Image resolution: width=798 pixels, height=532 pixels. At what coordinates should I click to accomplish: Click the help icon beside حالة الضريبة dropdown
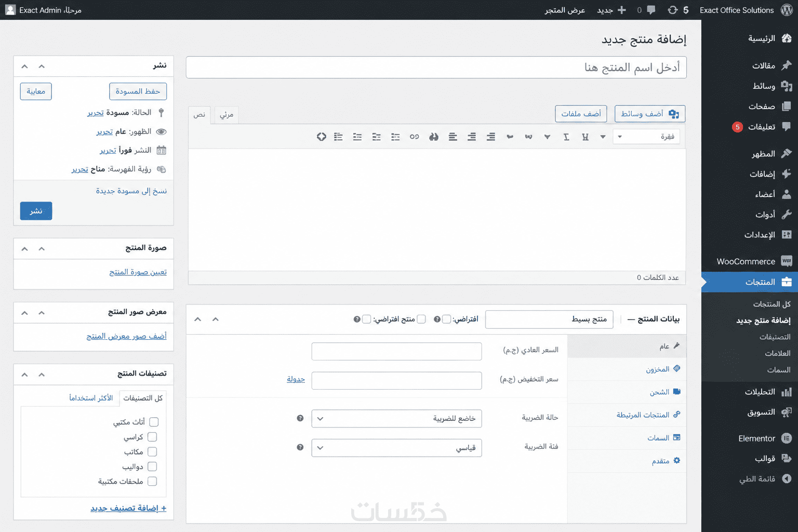300,418
